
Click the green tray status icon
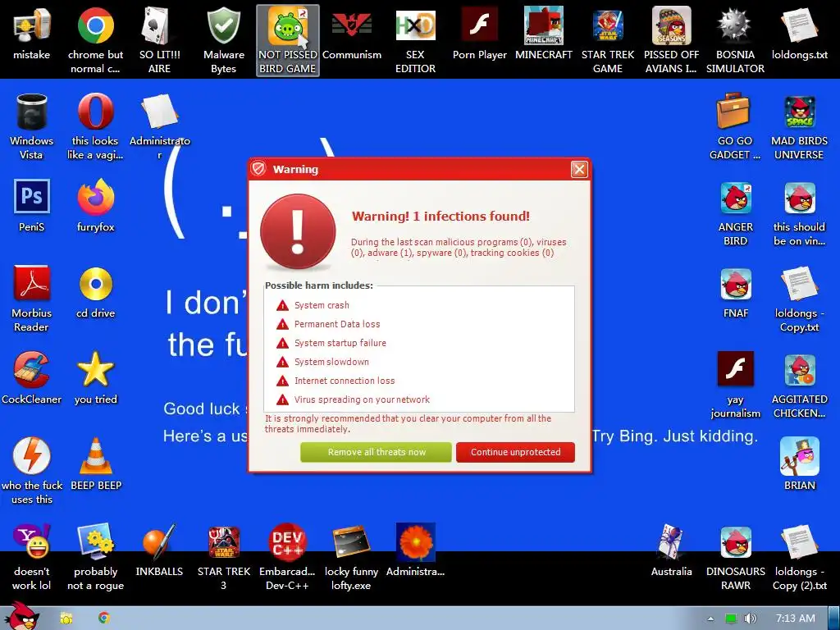[x=730, y=619]
